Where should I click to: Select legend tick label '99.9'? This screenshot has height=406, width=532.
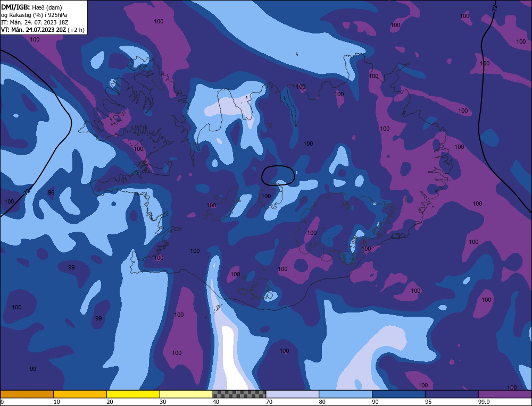click(x=484, y=402)
